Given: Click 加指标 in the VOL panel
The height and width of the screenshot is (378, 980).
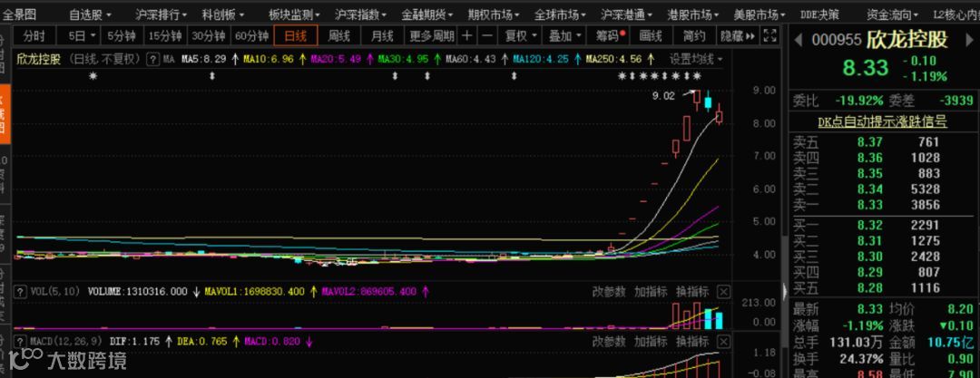Looking at the screenshot, I should [651, 292].
